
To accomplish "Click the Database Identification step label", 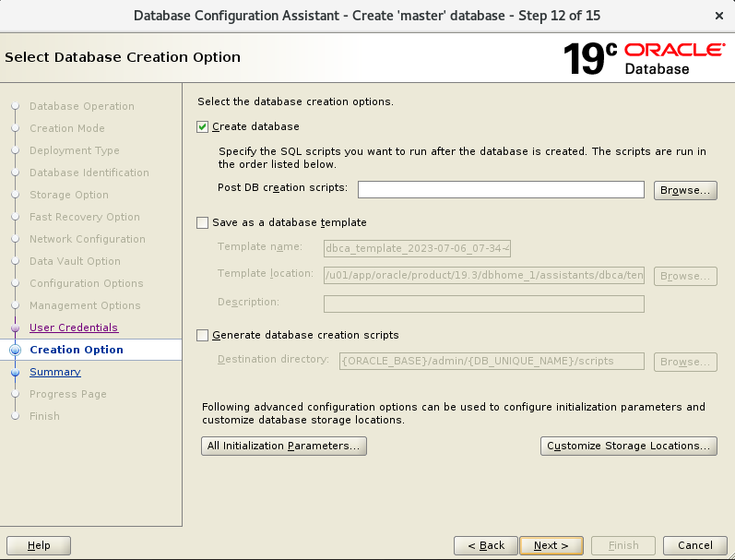I will [89, 173].
